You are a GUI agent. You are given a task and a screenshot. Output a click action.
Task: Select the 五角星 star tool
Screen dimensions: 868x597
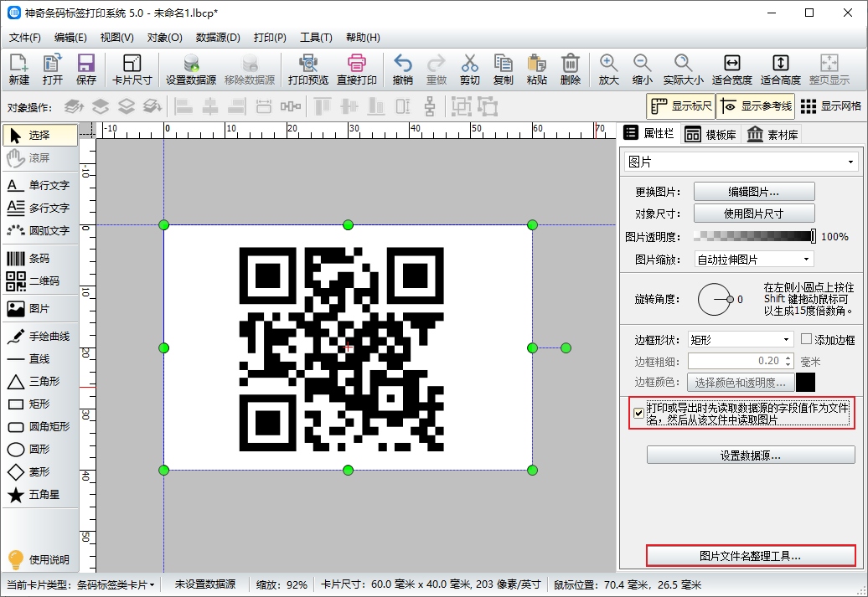tap(40, 495)
